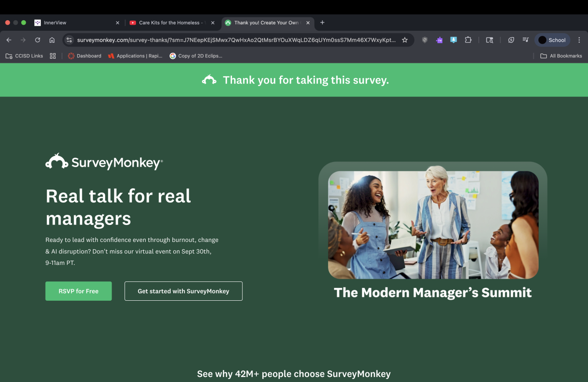Open the School profile menu
The image size is (588, 382).
[552, 40]
